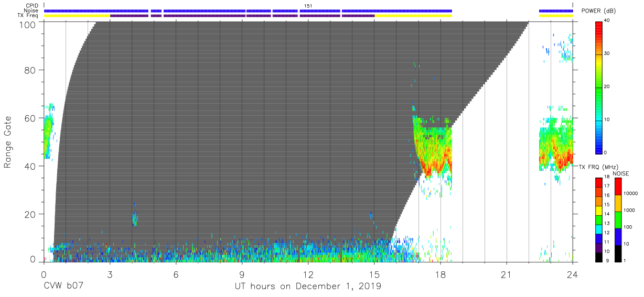This screenshot has width=644, height=297.
Task: Click the green middle of power colorbar
Action: [x=598, y=87]
